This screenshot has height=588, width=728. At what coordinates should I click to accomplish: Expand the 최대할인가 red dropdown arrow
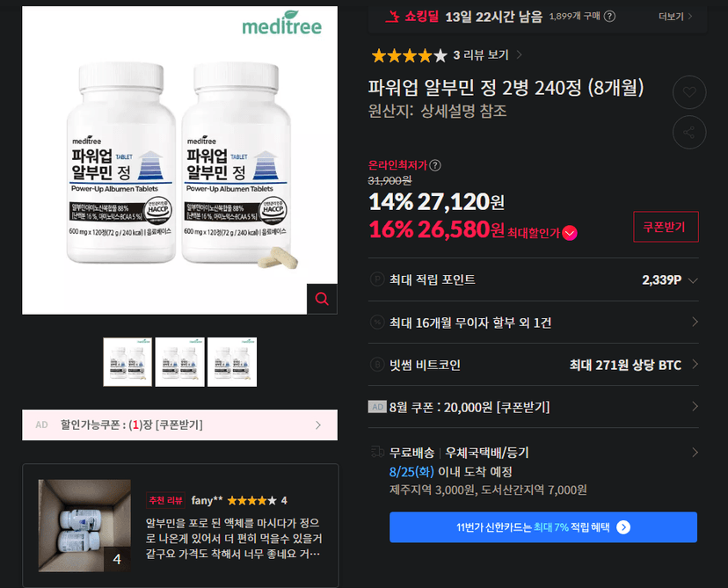coord(570,233)
